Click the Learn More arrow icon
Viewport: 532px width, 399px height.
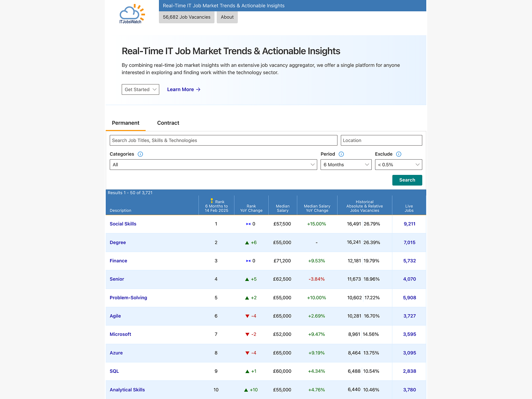coord(198,89)
